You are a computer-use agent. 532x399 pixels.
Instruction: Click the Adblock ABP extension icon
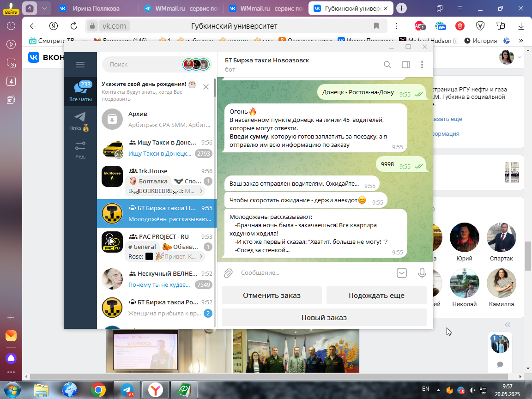pyautogui.click(x=420, y=26)
